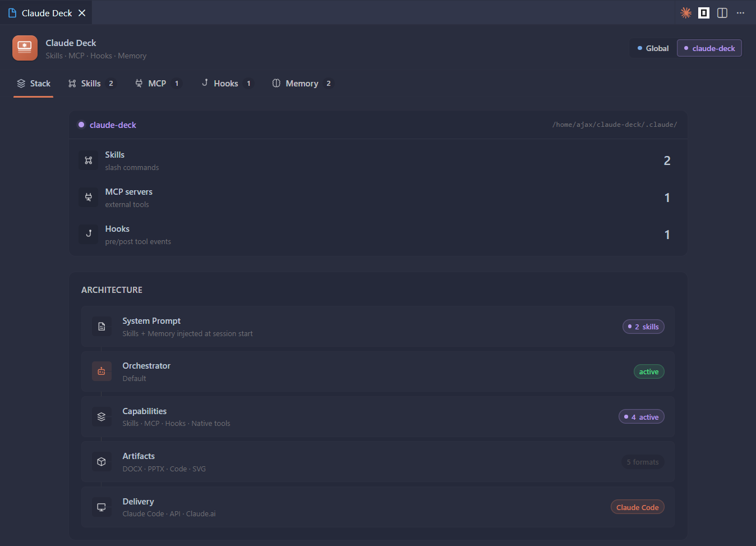Switch to the Global scope
Image resolution: width=756 pixels, height=546 pixels.
(653, 48)
